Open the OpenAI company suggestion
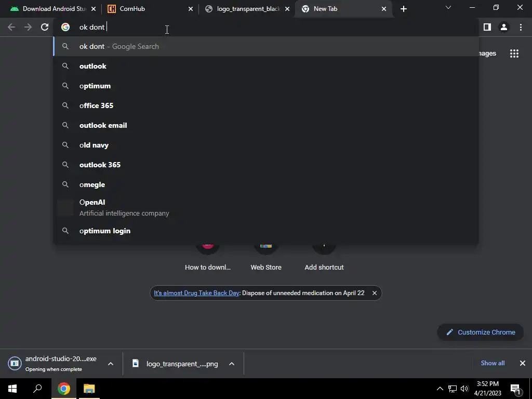 [266, 208]
